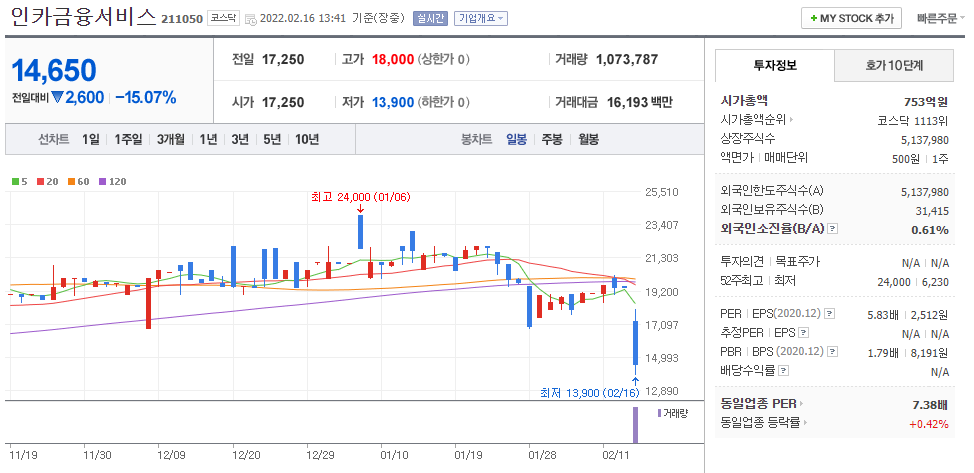Expand 동일업종 등락률 arrow link

coord(764,424)
